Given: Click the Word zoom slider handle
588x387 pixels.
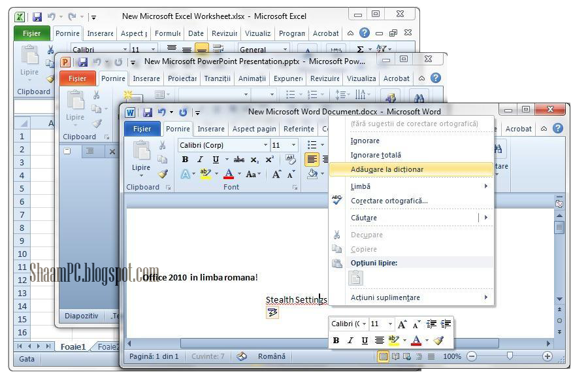Looking at the screenshot, I should (510, 356).
